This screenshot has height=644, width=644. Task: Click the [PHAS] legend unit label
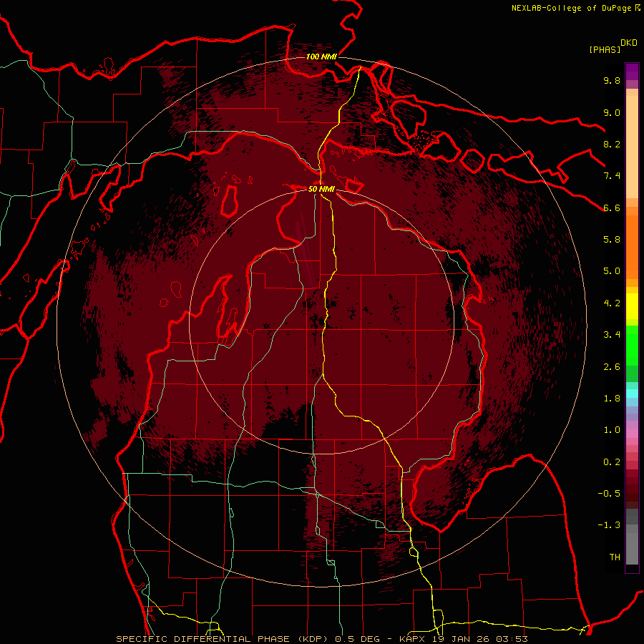(x=605, y=49)
